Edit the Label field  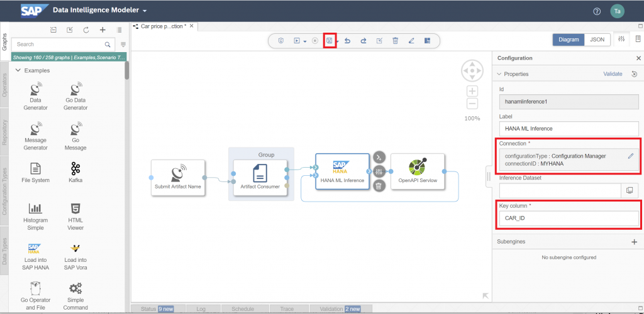[x=569, y=129]
